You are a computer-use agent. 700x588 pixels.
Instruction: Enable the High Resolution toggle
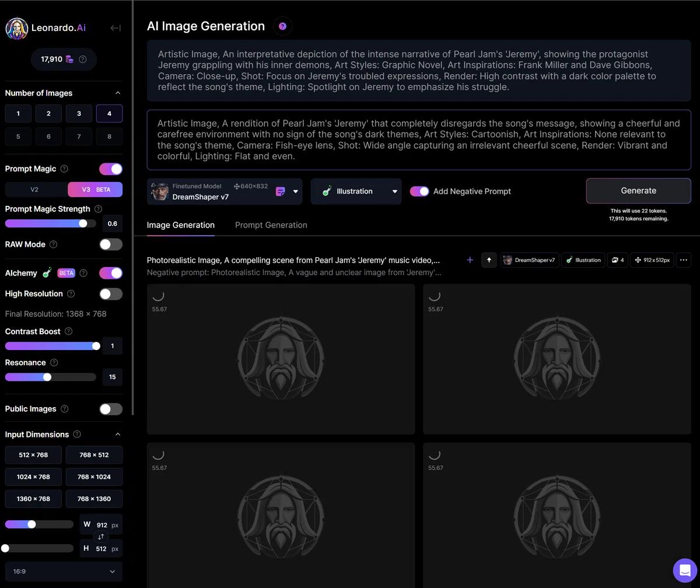[x=111, y=294]
